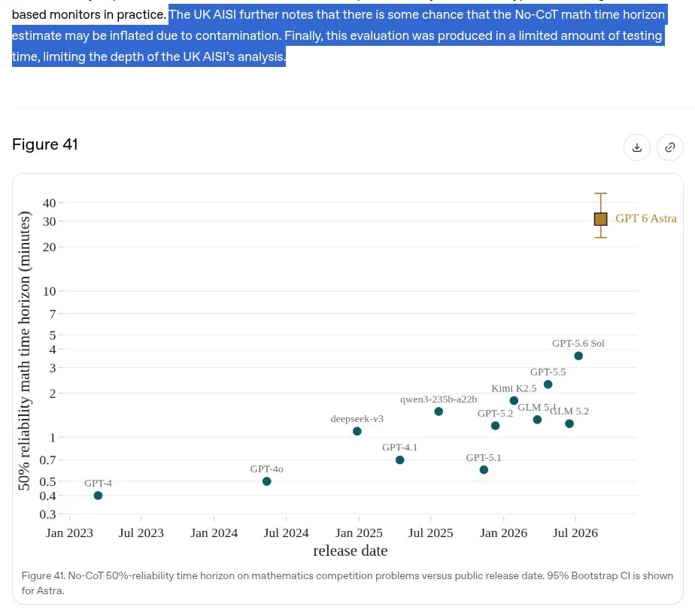Click the 'GPT 6 Astra' label
This screenshot has width=695, height=616.
click(646, 218)
